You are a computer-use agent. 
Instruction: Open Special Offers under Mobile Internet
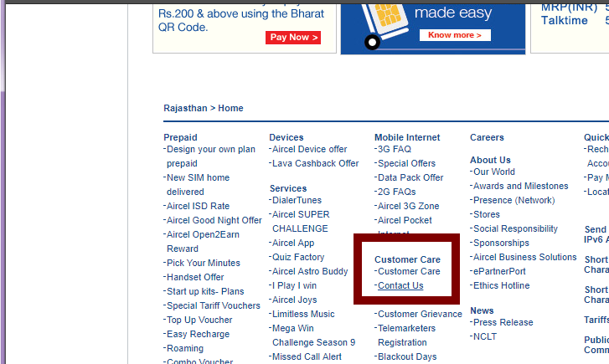point(406,164)
